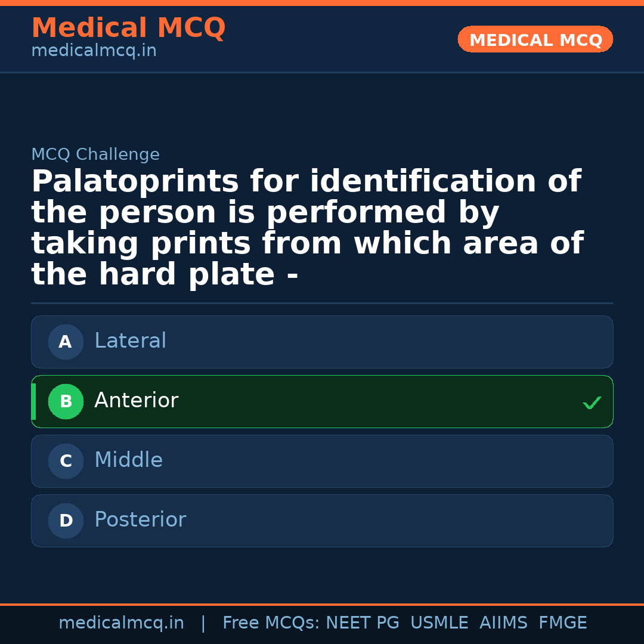This screenshot has height=644, width=644.
Task: Click the green B option badge
Action: coord(66,401)
